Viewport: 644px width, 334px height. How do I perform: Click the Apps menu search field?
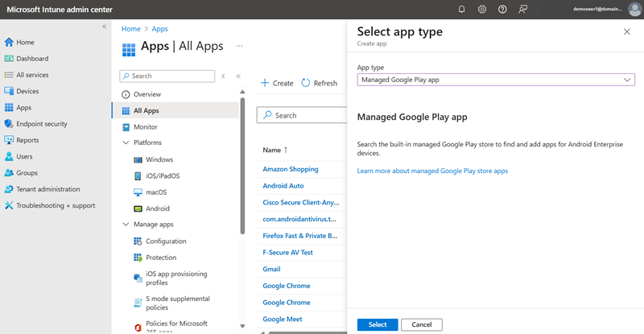(x=167, y=76)
